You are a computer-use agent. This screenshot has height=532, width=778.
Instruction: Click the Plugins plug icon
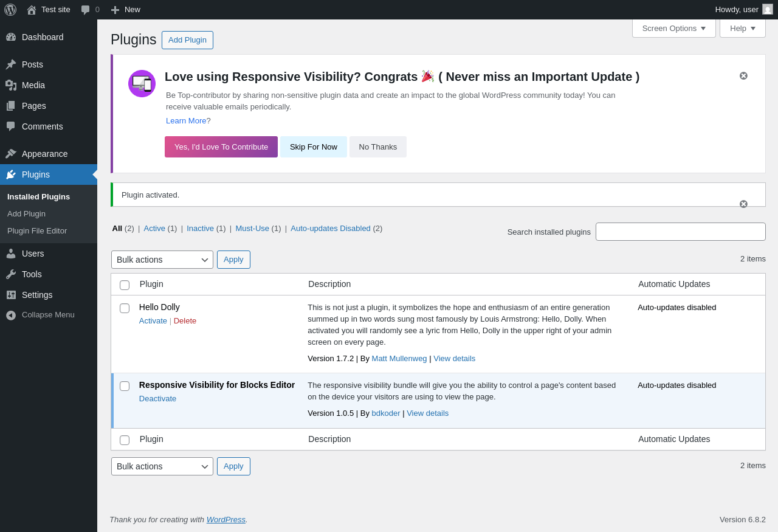coord(11,174)
